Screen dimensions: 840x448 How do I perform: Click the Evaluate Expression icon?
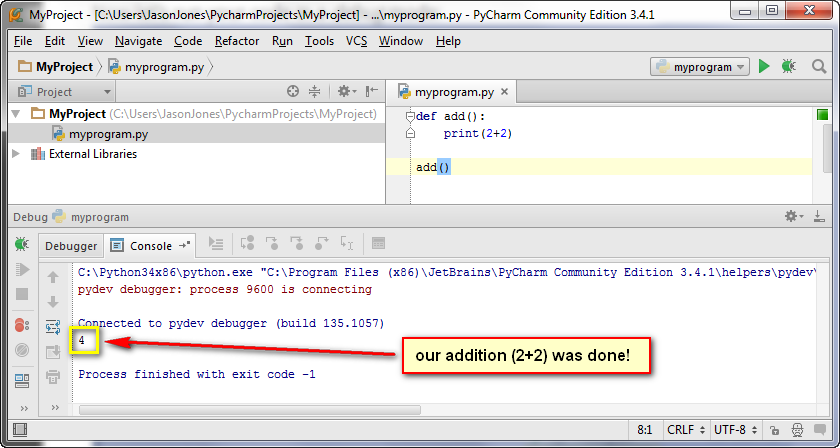378,244
